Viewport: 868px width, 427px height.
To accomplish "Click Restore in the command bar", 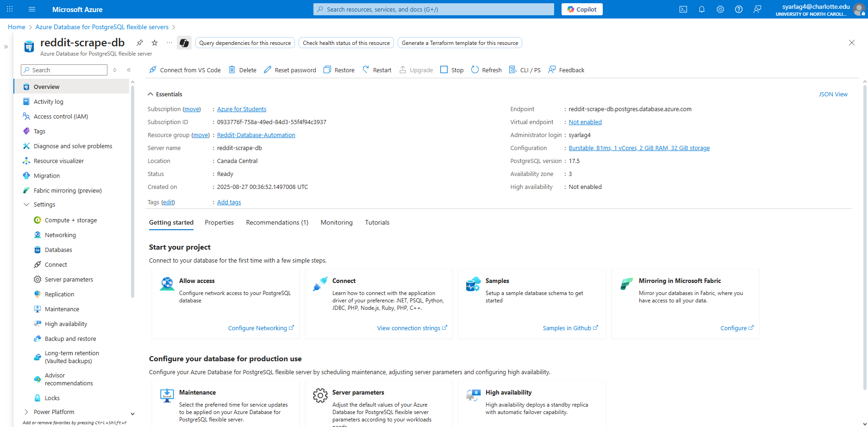I will (339, 70).
